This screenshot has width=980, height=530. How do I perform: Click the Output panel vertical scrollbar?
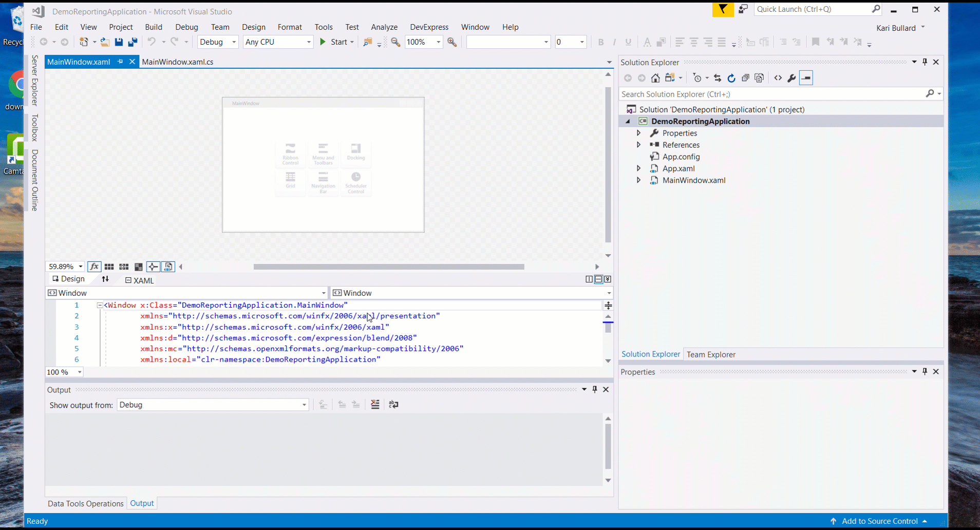pos(608,446)
